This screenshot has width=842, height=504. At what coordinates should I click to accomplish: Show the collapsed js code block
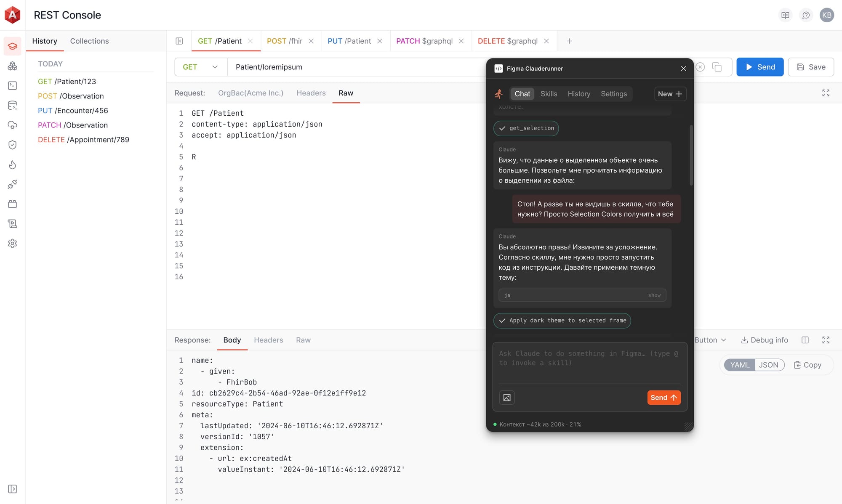[x=654, y=295]
